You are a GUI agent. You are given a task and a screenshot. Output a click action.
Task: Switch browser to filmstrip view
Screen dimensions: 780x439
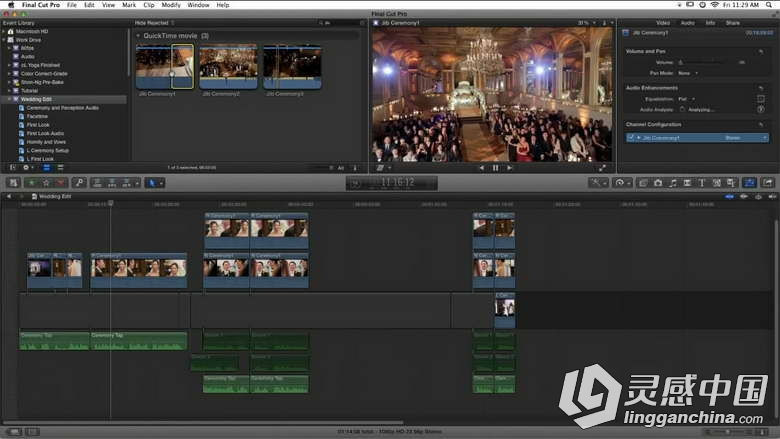(x=46, y=168)
